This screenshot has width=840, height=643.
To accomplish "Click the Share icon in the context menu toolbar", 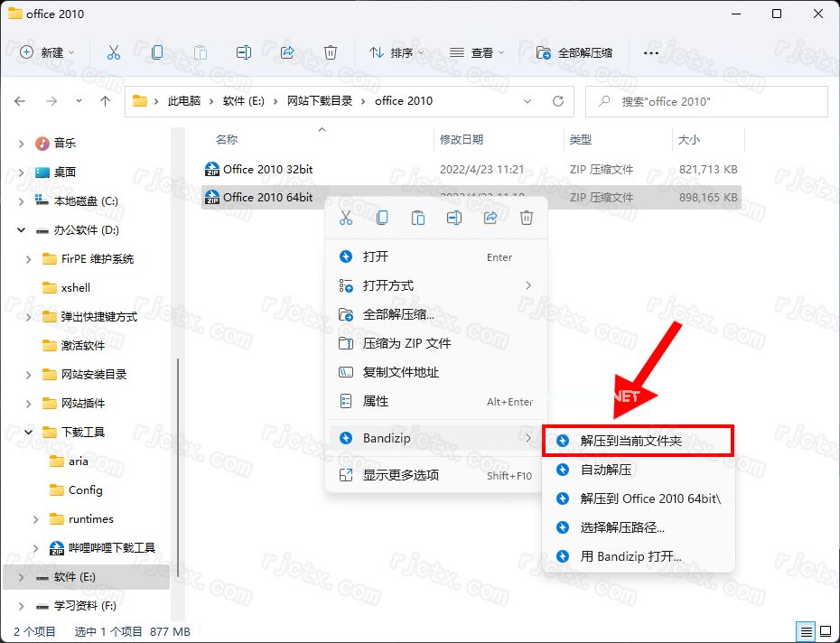I will tap(490, 217).
